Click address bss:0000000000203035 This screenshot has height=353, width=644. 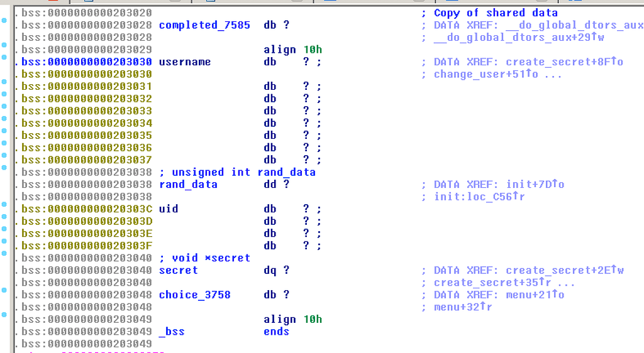tap(87, 135)
